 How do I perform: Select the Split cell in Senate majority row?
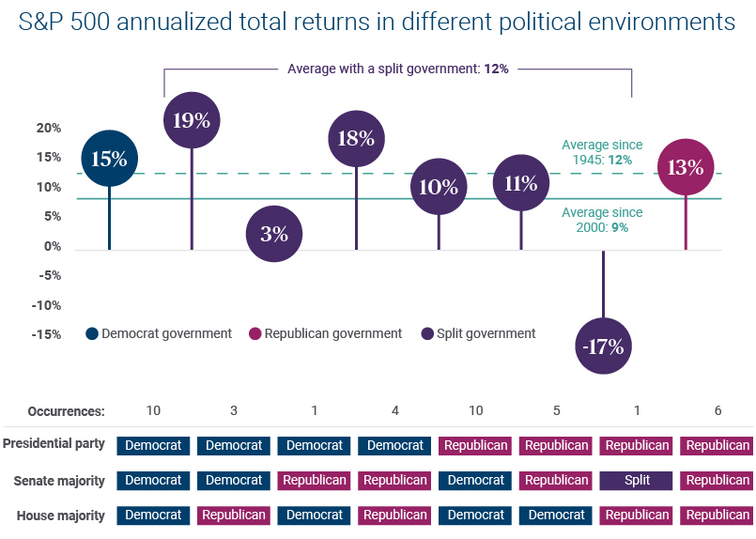(x=637, y=480)
